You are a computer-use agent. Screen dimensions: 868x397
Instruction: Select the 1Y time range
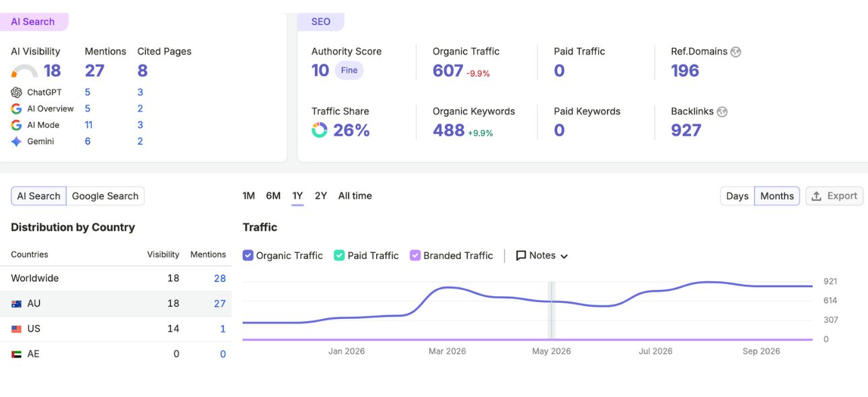tap(297, 196)
